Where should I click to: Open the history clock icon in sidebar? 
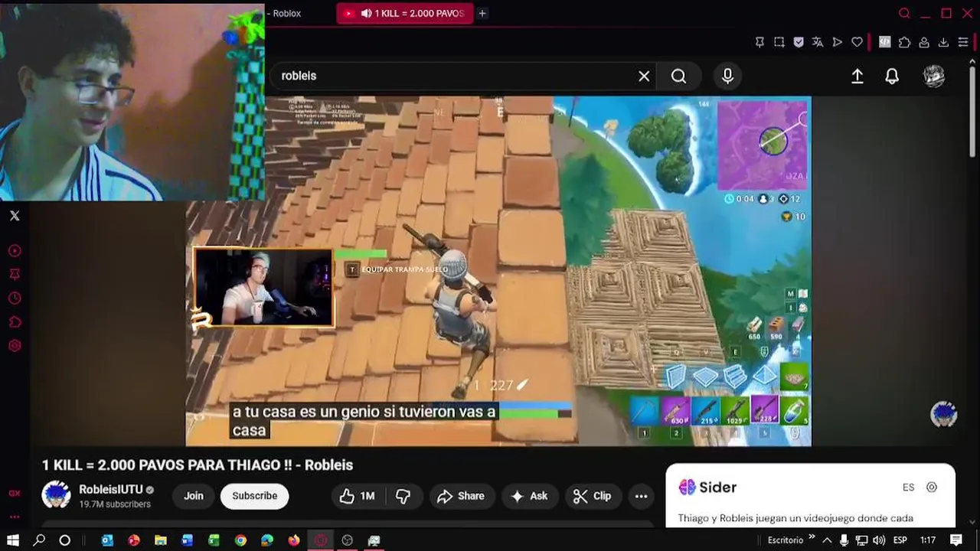[x=15, y=298]
